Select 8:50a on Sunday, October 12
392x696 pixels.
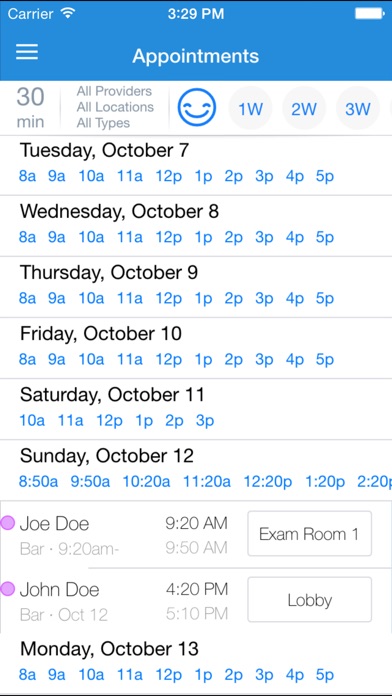pos(38,481)
